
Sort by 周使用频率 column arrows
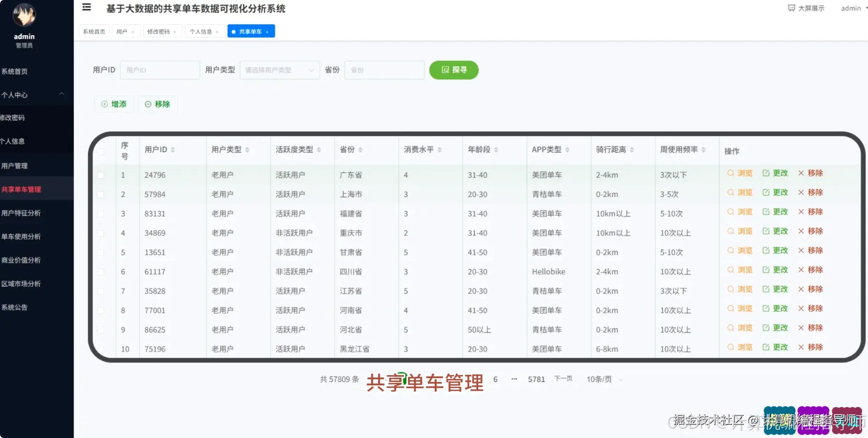click(x=704, y=150)
